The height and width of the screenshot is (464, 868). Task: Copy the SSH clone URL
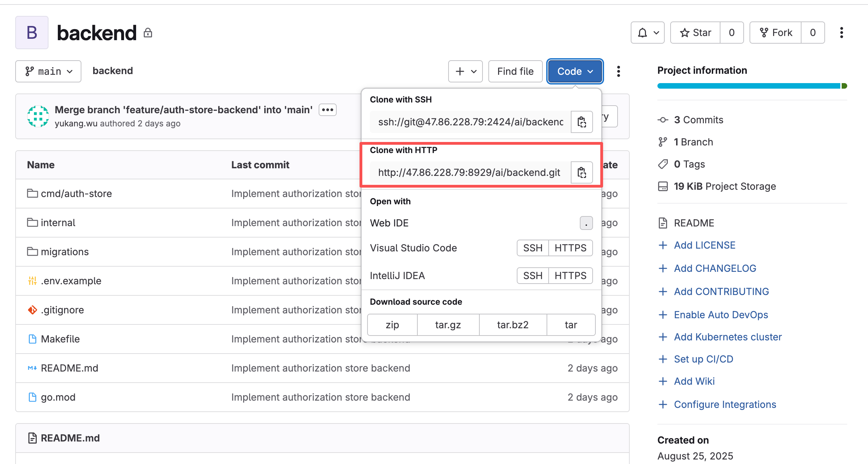(x=582, y=122)
